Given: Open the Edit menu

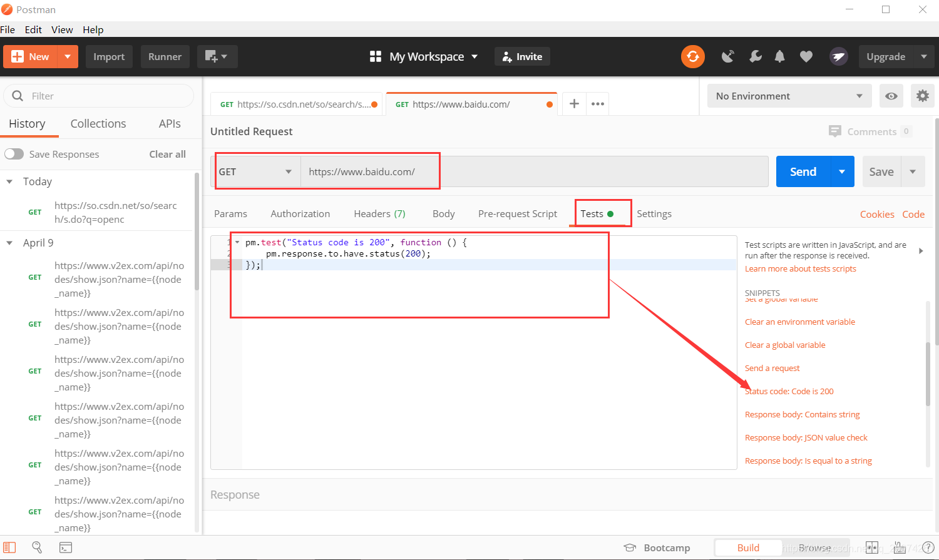Looking at the screenshot, I should [33, 29].
